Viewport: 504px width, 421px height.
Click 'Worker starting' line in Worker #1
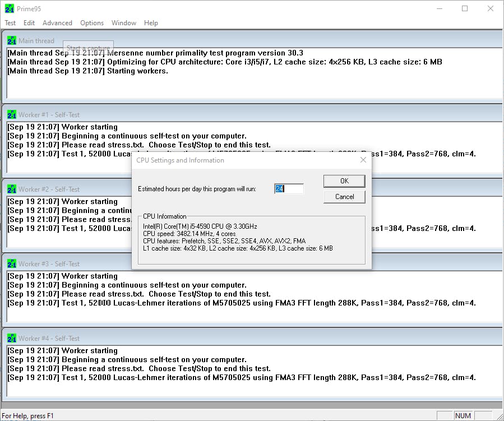62,127
